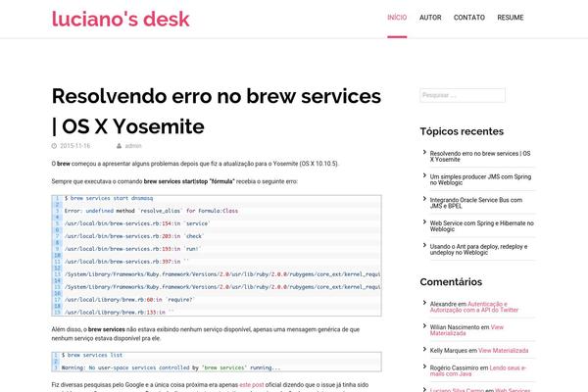
Task: Open recent topic Web Service com Spring e Hibernate
Action: (481, 226)
